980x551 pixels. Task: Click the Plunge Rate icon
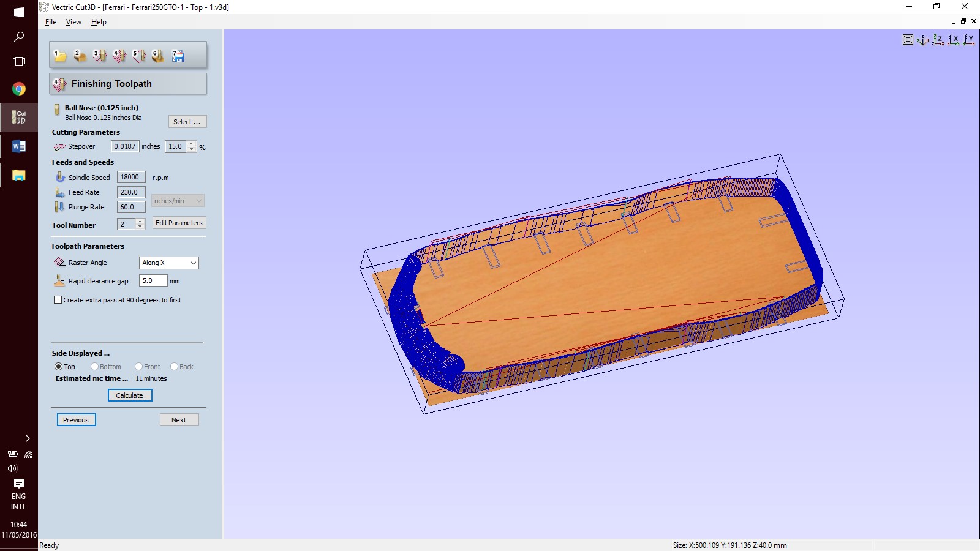point(59,207)
